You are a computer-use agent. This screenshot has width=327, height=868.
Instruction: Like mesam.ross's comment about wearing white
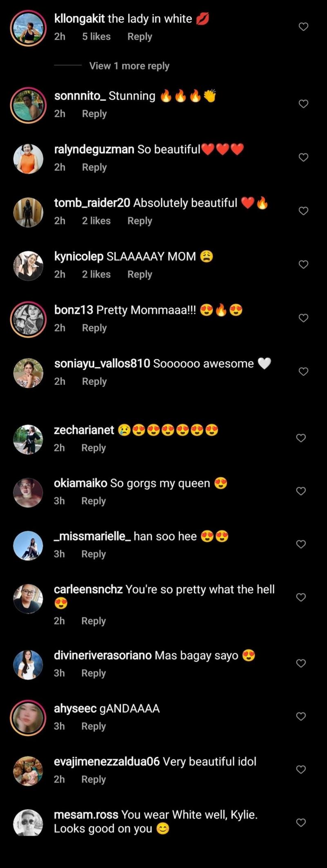pos(301,823)
